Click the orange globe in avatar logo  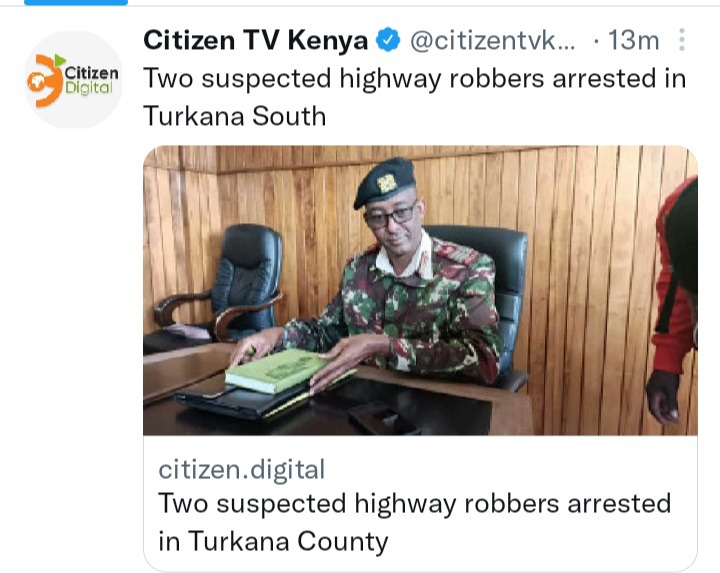click(36, 82)
